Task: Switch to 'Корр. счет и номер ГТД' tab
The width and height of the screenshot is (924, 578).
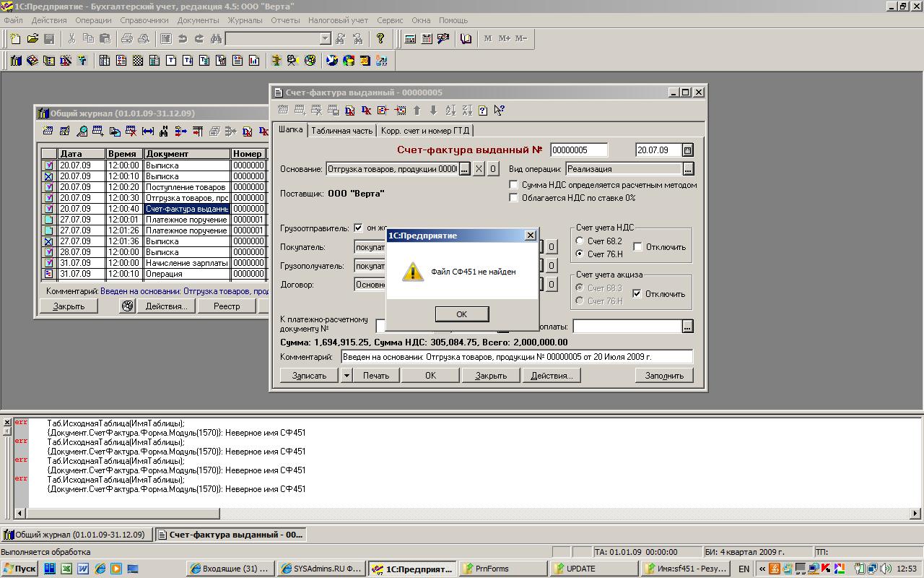Action: pyautogui.click(x=426, y=131)
